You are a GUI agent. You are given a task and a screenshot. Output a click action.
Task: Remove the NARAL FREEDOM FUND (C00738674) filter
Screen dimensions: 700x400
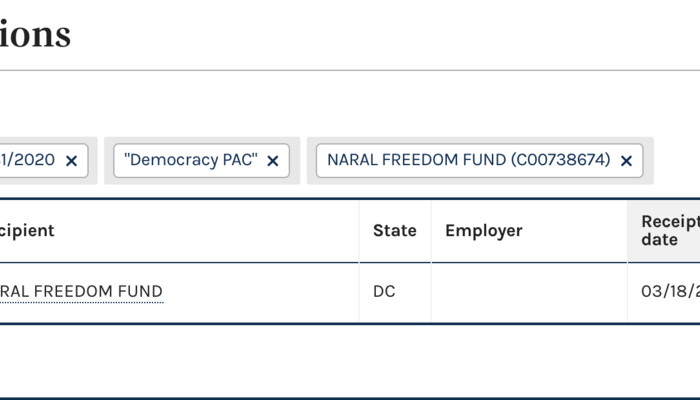click(626, 161)
